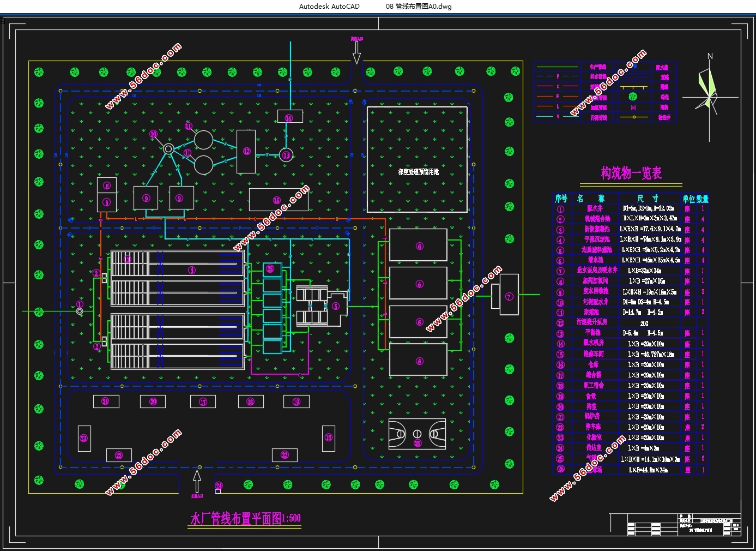Click the dimension cell L×B=32m×14m
756x551 pixels.
645,271
